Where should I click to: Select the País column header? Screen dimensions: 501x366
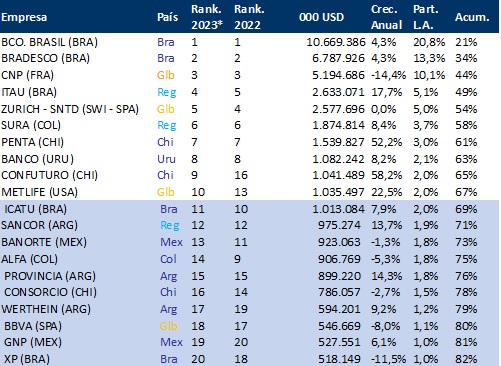coord(167,17)
